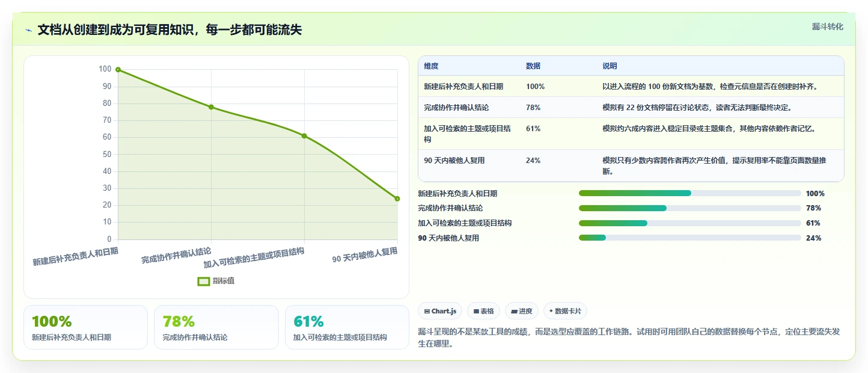Click the icon in the 数据卡片 tag
This screenshot has height=373, width=868.
pos(551,311)
